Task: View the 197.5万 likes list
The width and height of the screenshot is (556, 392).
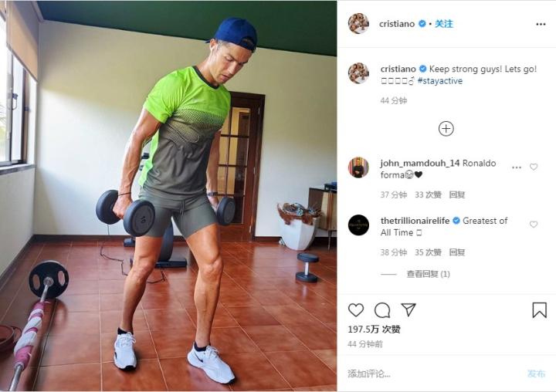Action: tap(374, 329)
